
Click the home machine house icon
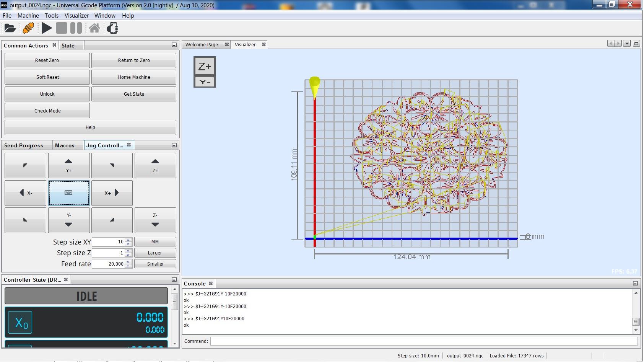click(x=94, y=28)
